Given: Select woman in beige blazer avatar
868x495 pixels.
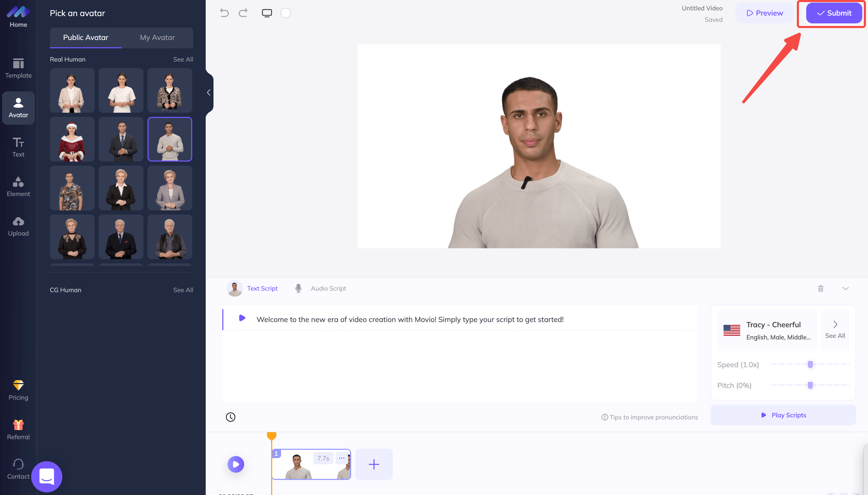Looking at the screenshot, I should point(72,90).
